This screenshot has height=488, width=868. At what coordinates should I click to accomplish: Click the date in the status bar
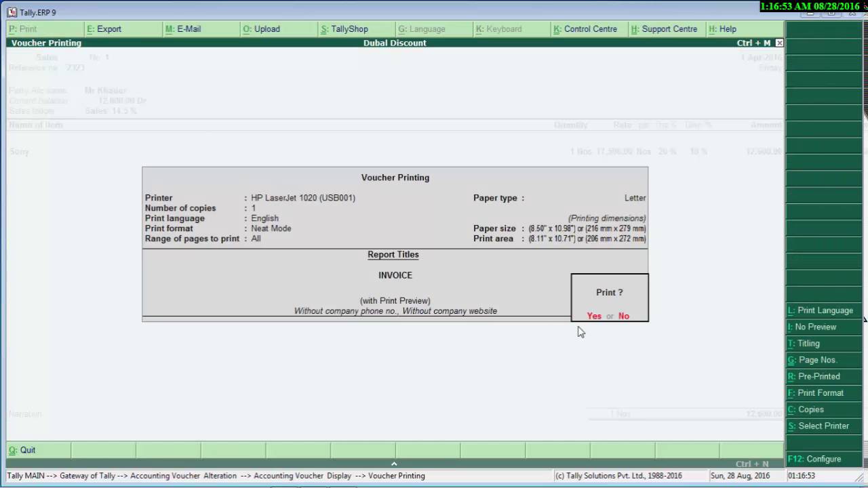pyautogui.click(x=740, y=476)
